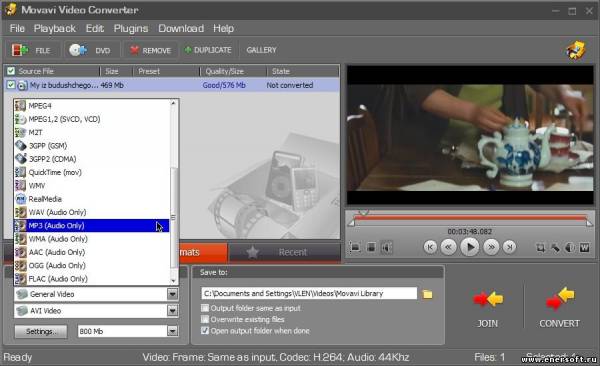Toggle Output folder same as input checkbox
The image size is (600, 366).
[x=205, y=308]
